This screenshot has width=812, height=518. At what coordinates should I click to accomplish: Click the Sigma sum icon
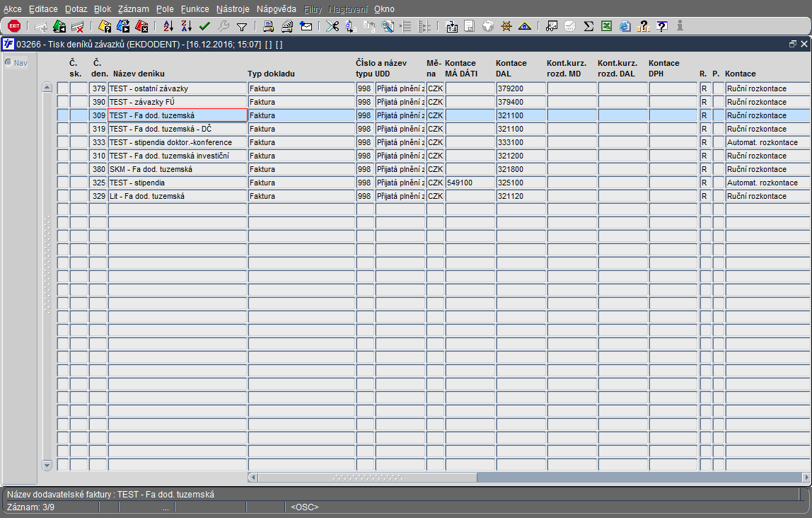pos(588,26)
